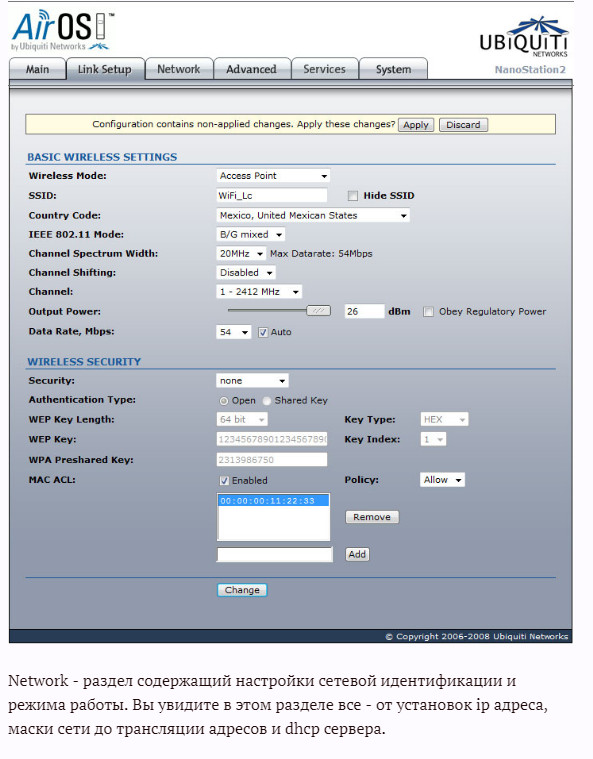The width and height of the screenshot is (593, 759).
Task: Disable the MAC ACL Enabled checkbox
Action: pyautogui.click(x=224, y=481)
